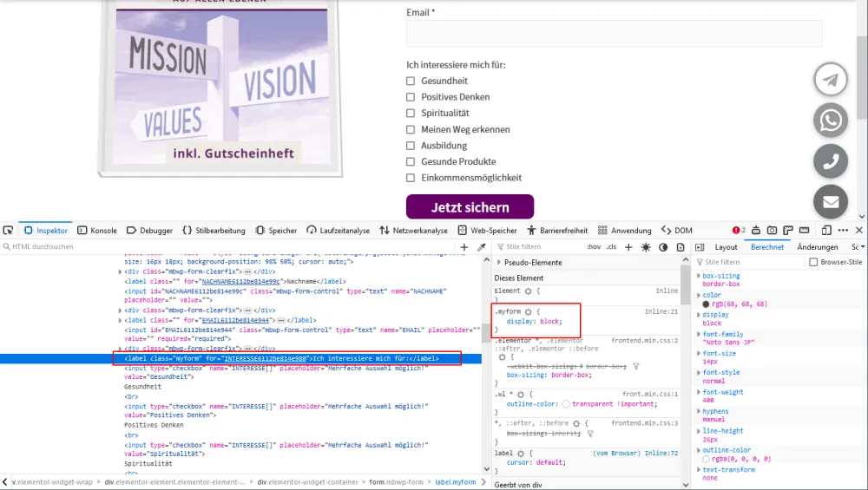Toggle responsive design mode
Image resolution: width=868 pixels, height=490 pixels.
(x=826, y=230)
